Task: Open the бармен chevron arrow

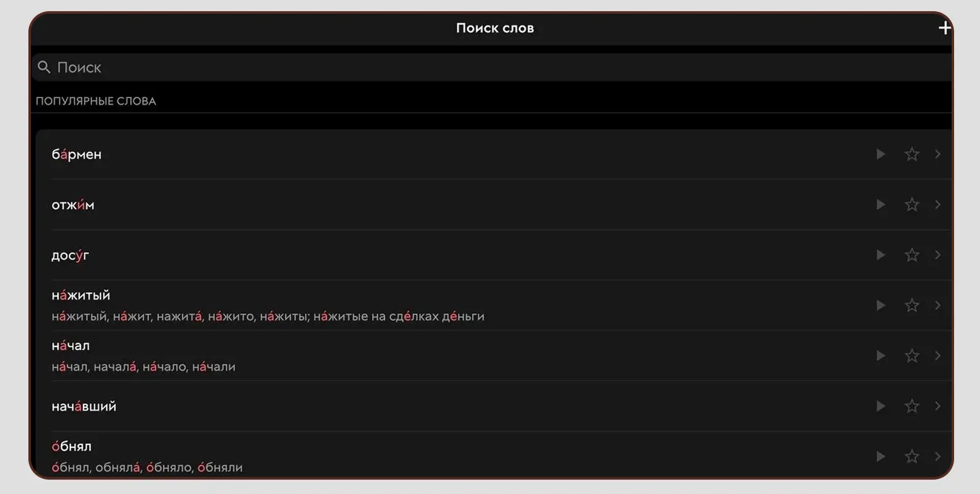Action: (937, 154)
